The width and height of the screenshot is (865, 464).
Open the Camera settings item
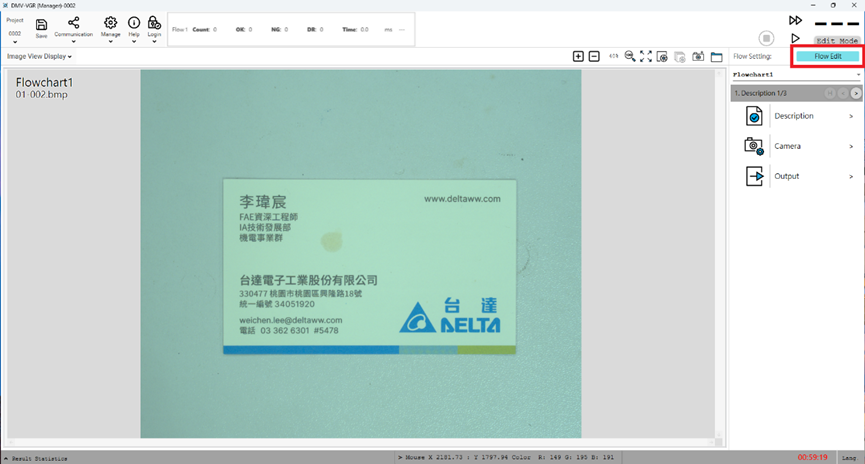[798, 146]
